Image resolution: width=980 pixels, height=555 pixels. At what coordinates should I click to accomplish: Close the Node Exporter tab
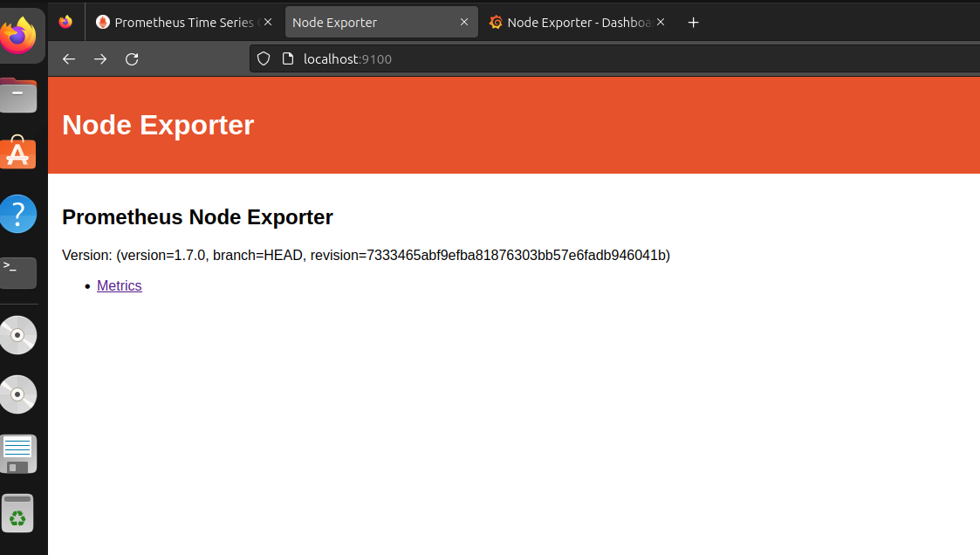click(464, 22)
